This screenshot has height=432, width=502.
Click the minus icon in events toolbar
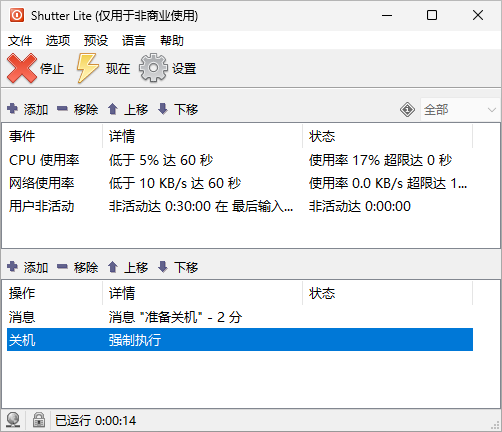62,109
